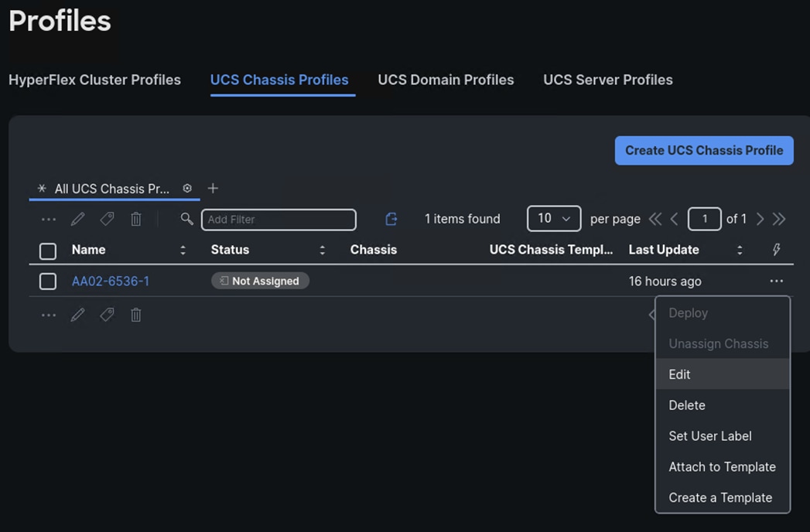Click the top toolbar tag icon

(107, 219)
